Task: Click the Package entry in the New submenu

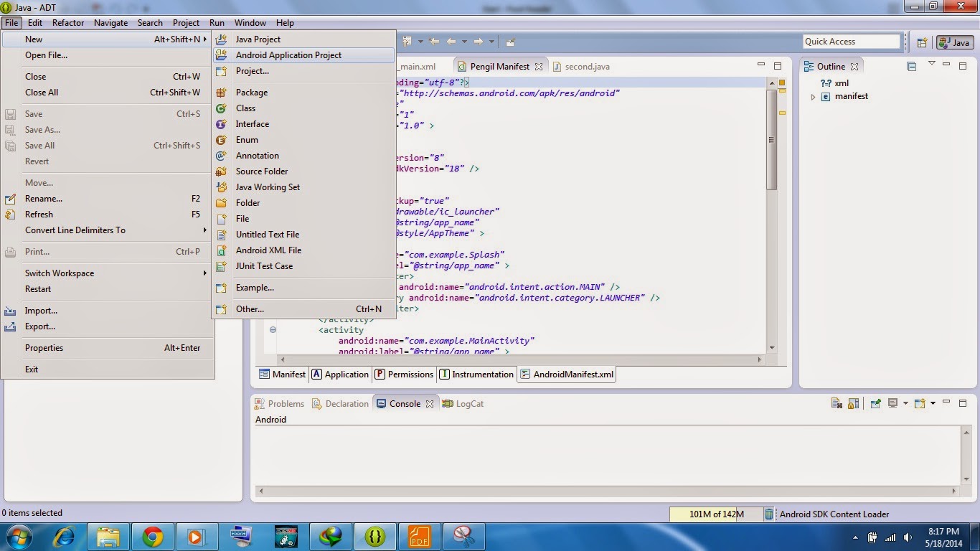Action: pos(303,93)
